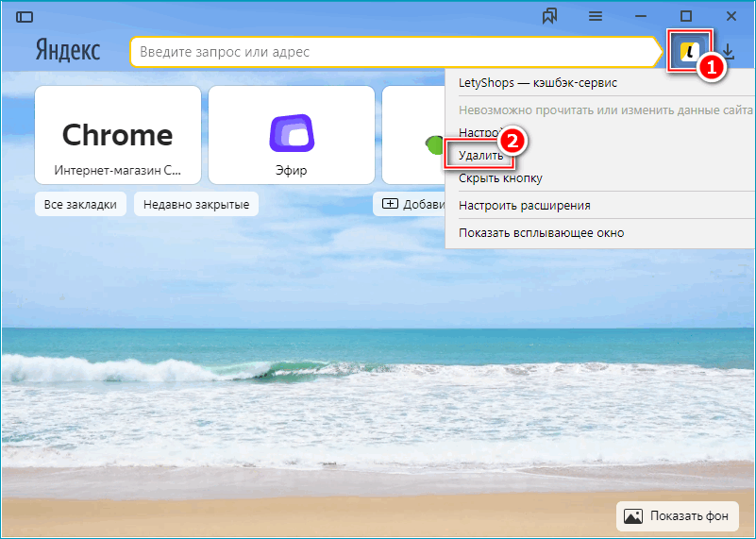Open the bookmarks icon in title bar
The image size is (756, 539).
(x=551, y=16)
